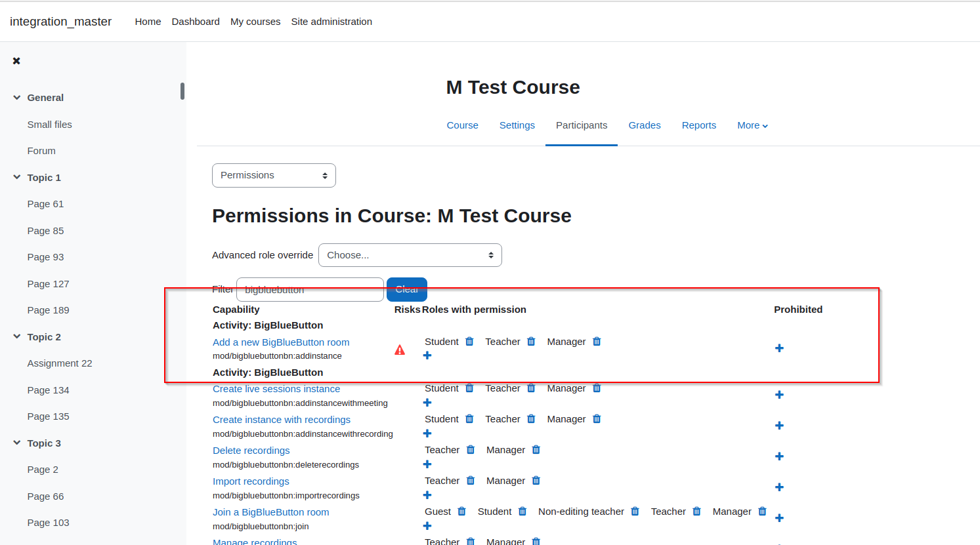Add prohibited role for Join a BigBlueButton room

779,518
